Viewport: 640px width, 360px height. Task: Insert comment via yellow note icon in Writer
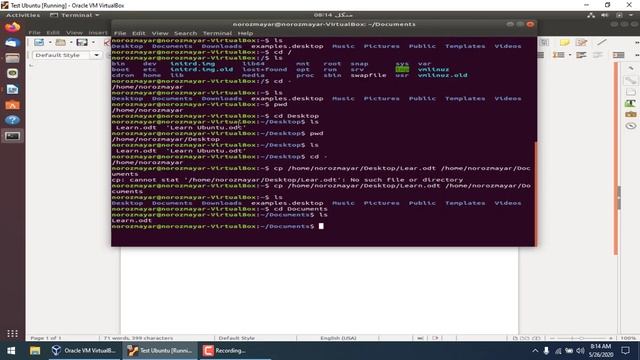point(564,42)
